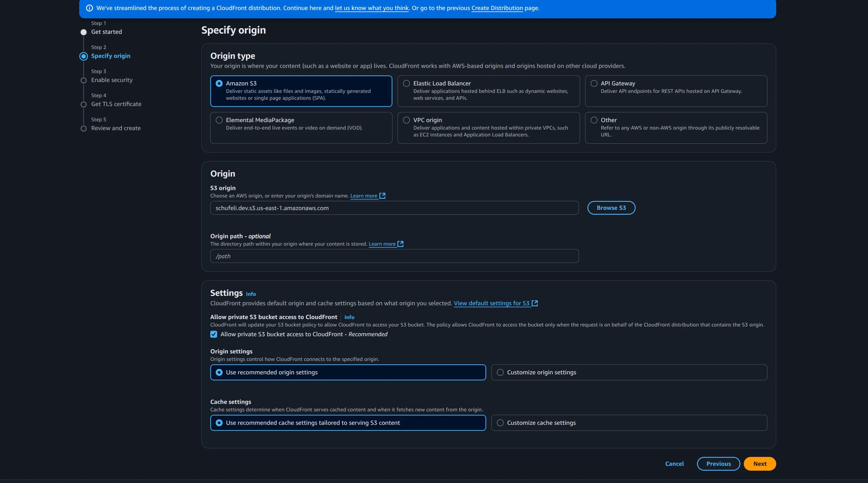Viewport: 868px width, 483px height.
Task: Uncheck Allow private S3 bucket access checkbox
Action: (214, 334)
